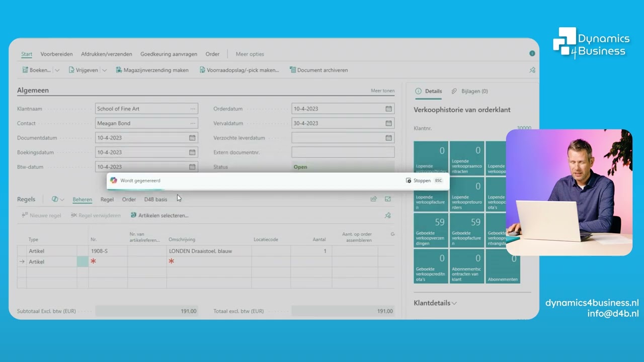Click Document archiveren
The image size is (644, 362).
[318, 70]
